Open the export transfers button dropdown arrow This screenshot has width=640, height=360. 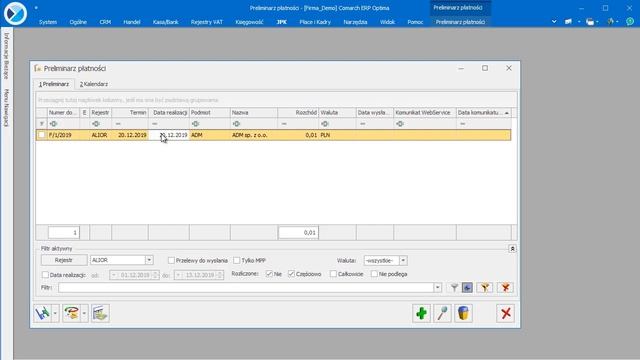tap(84, 313)
